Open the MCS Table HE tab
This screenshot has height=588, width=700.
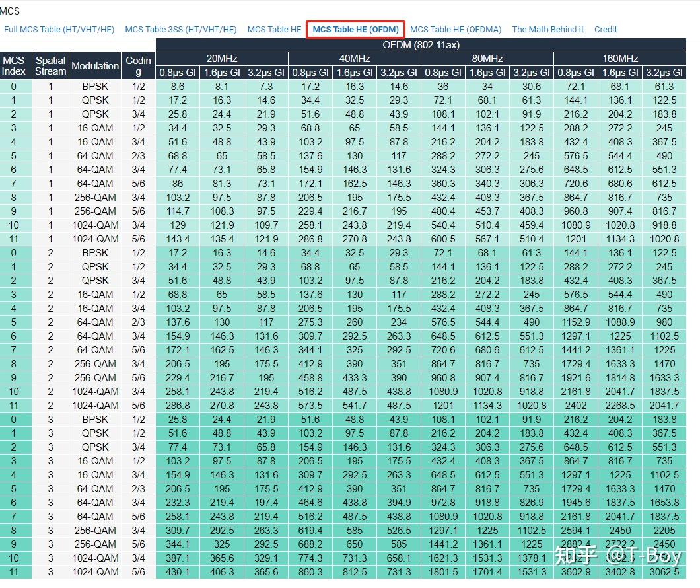[x=274, y=30]
